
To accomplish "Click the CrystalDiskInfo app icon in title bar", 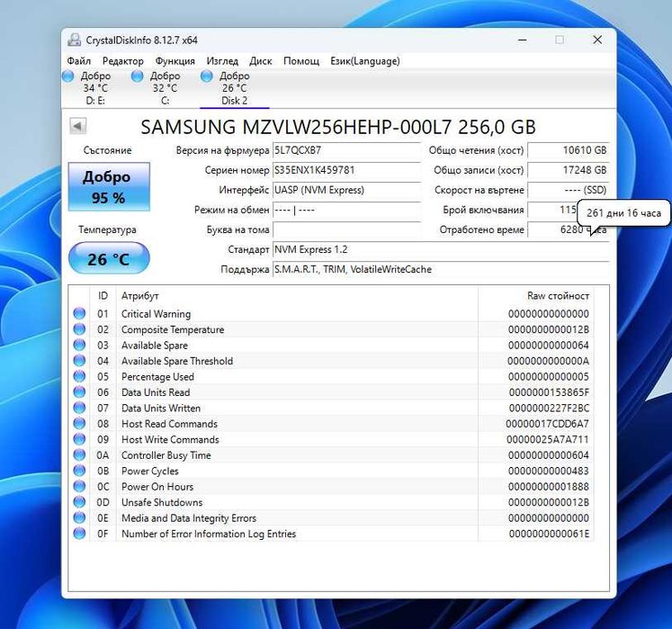I will (x=74, y=40).
